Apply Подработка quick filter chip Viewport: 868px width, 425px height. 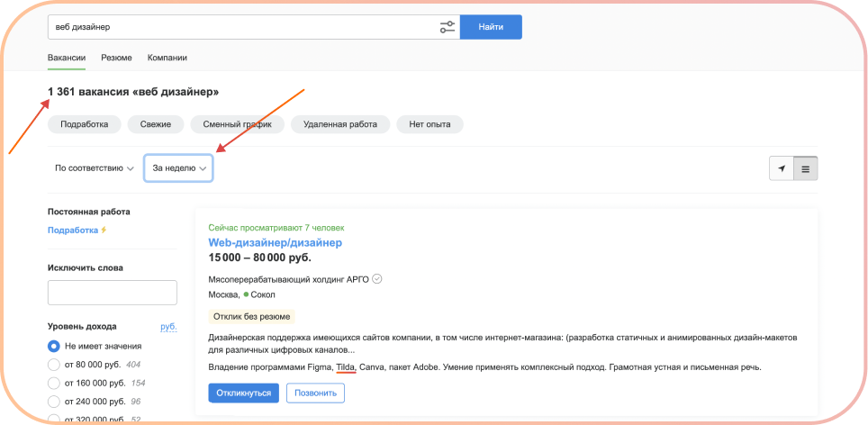point(84,124)
